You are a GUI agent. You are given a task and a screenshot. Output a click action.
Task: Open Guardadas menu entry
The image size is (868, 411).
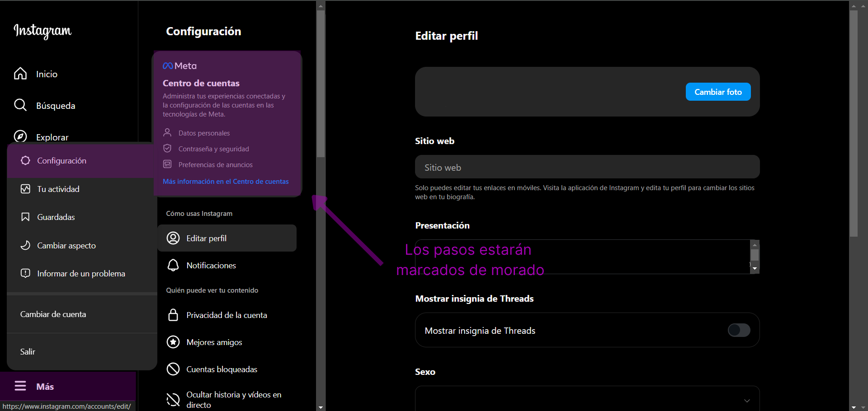[x=82, y=217]
